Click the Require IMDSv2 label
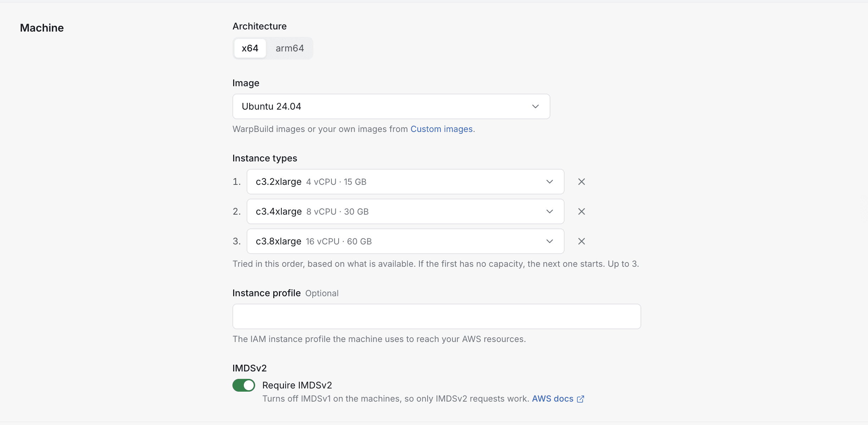Screen dimensions: 868x425 tap(297, 385)
